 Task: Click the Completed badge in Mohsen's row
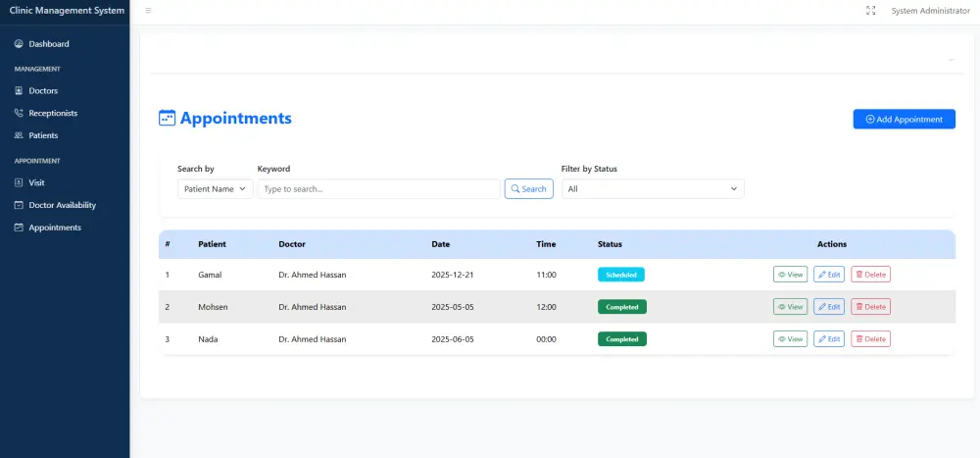click(622, 307)
